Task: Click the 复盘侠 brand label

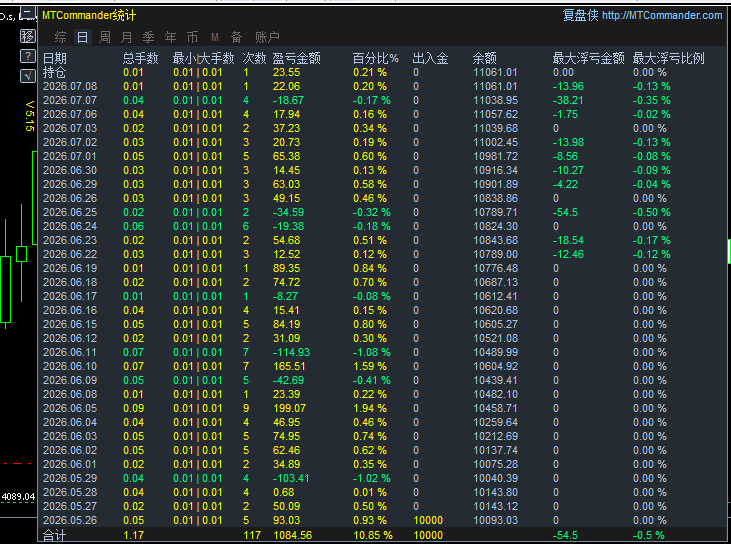Action: 580,15
